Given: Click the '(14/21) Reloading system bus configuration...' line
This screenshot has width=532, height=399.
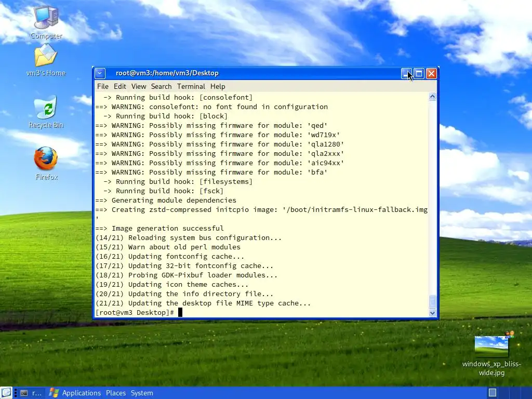Looking at the screenshot, I should (x=188, y=238).
